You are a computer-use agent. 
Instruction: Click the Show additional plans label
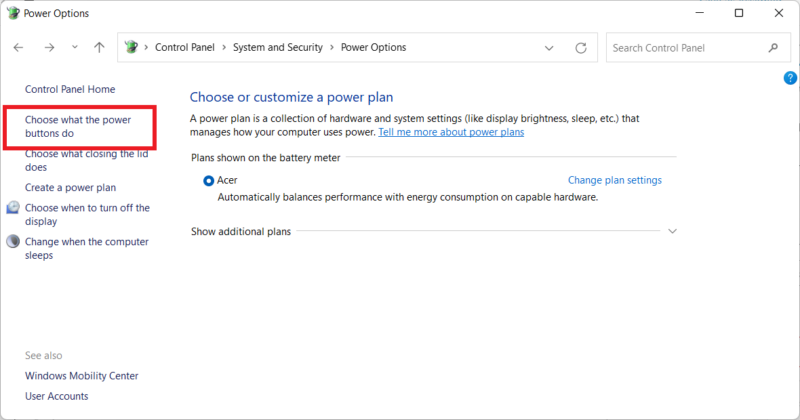coord(241,232)
